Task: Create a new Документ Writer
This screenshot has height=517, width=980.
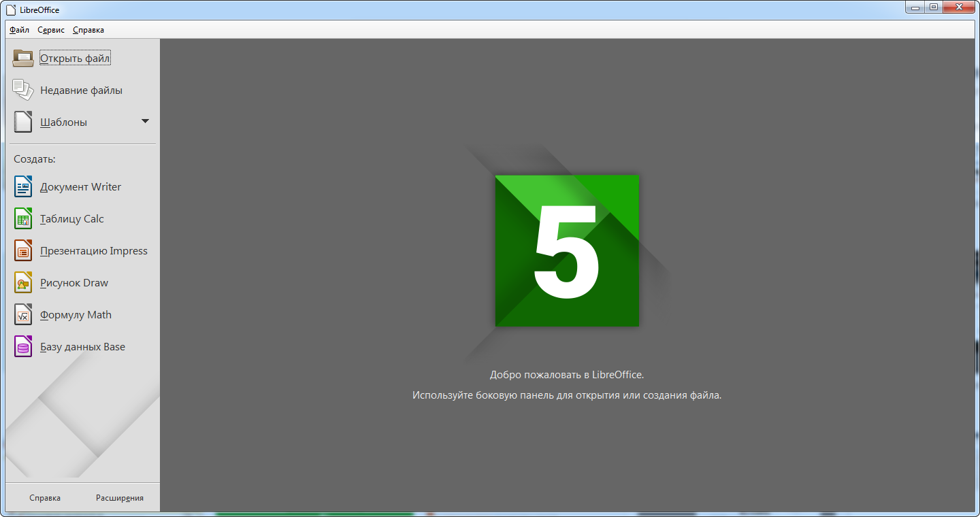Action: point(80,187)
